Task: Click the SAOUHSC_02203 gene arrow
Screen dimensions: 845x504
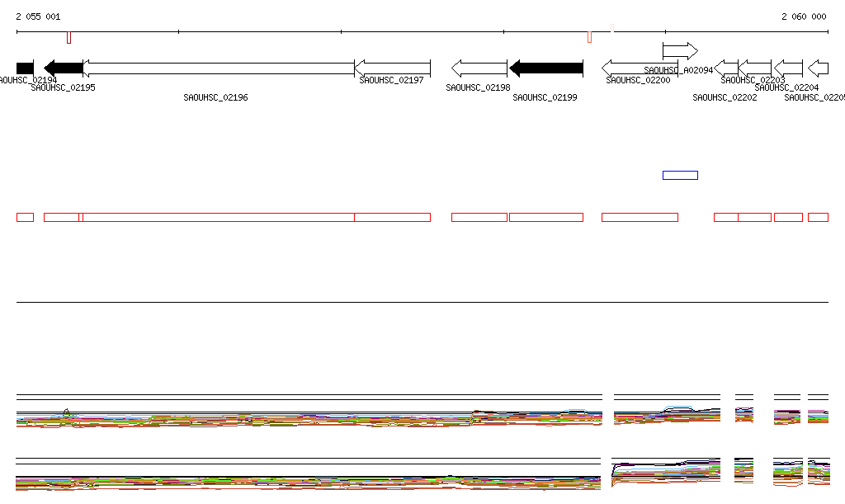Action: pos(754,68)
